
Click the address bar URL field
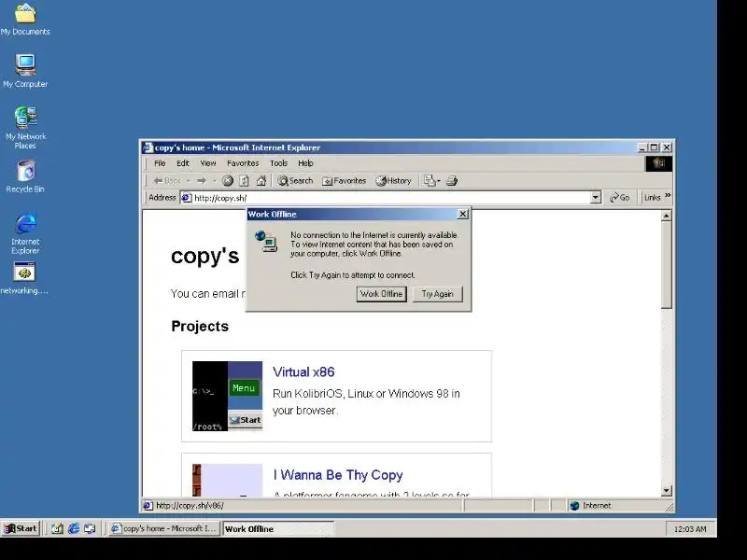pyautogui.click(x=390, y=198)
